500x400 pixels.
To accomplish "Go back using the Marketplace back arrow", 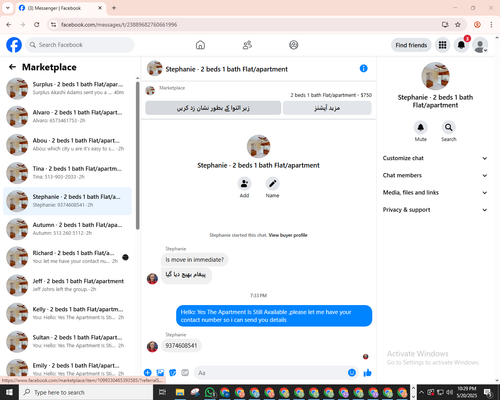I will [x=12, y=67].
